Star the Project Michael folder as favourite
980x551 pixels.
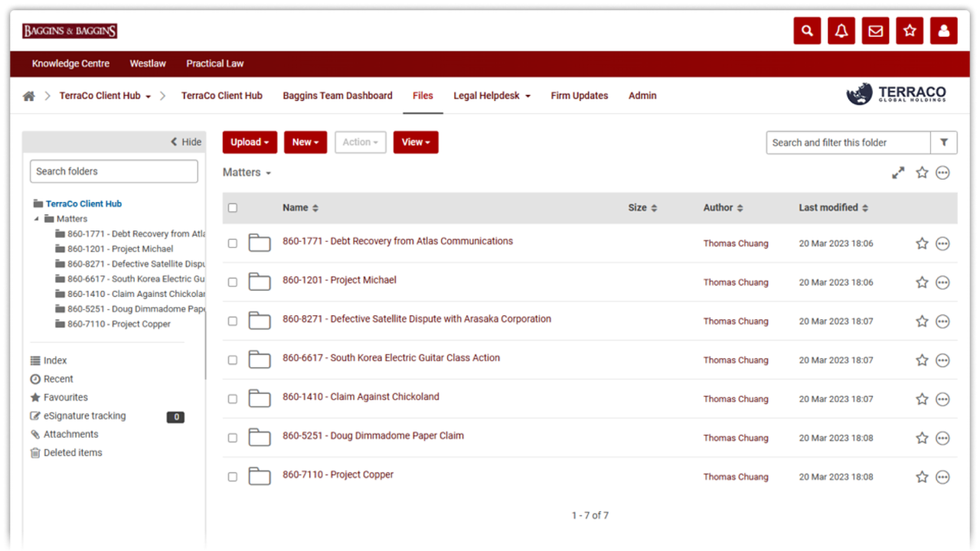pyautogui.click(x=922, y=282)
